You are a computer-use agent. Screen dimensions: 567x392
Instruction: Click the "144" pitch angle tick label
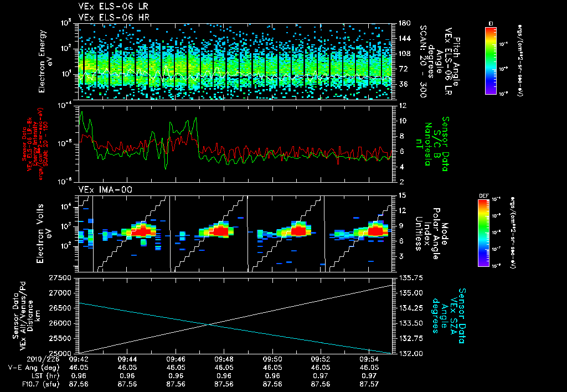tap(404, 38)
